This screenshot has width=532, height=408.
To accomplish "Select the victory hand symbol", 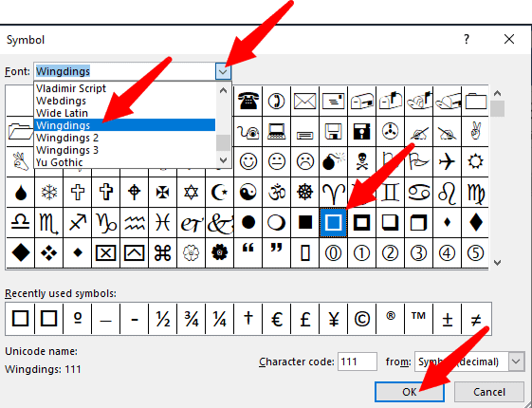I will click(x=475, y=131).
